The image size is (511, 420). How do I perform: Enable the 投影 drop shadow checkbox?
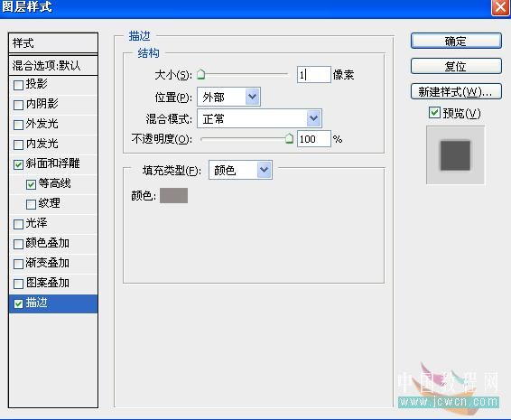[18, 85]
